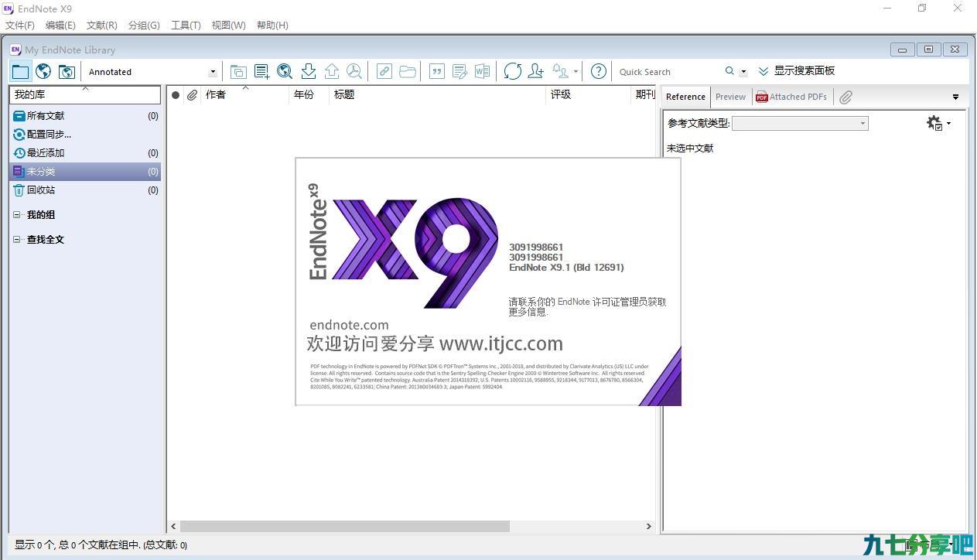977x560 pixels.
Task: Click Open Link chain icon
Action: click(384, 71)
